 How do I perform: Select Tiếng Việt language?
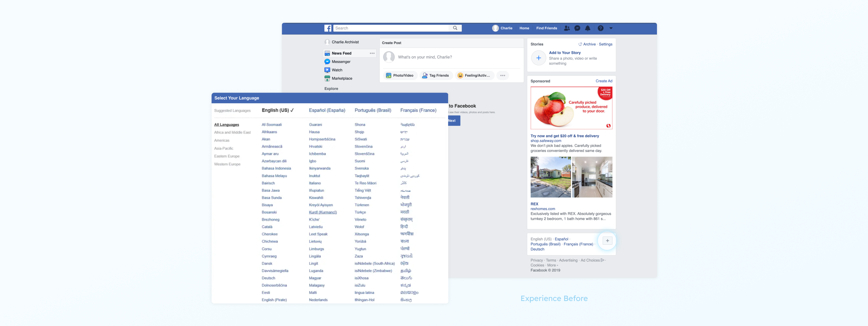pyautogui.click(x=363, y=191)
